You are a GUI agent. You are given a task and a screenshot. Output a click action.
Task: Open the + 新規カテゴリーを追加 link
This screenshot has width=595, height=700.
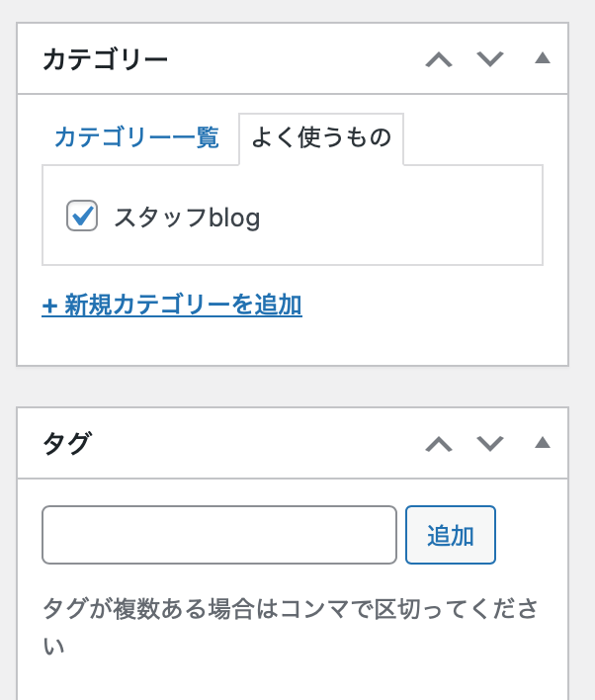[172, 306]
